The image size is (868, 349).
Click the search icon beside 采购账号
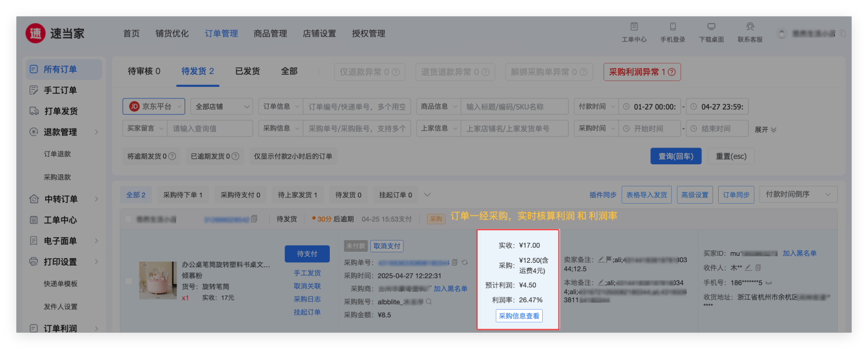(429, 302)
